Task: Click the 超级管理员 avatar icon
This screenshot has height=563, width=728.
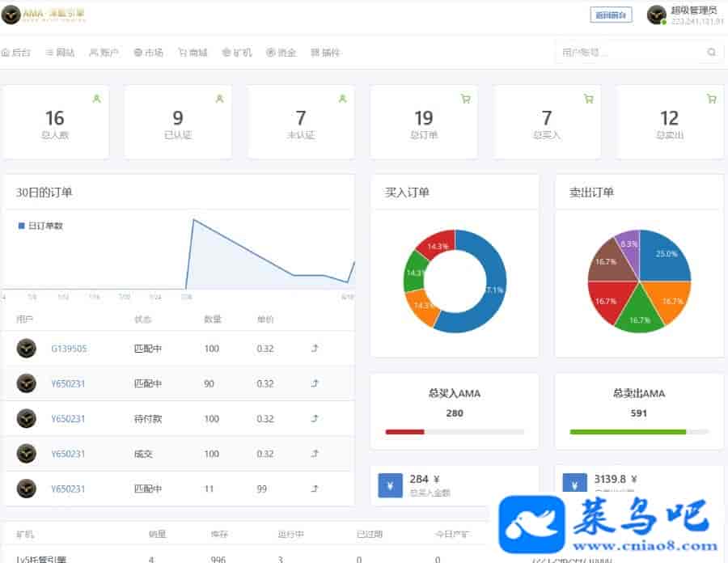Action: click(x=656, y=15)
